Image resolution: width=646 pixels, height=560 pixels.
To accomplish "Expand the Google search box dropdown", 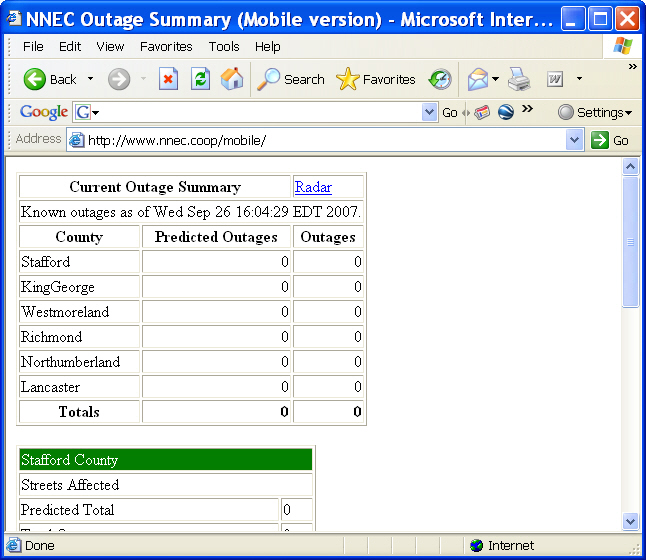I will pyautogui.click(x=430, y=112).
